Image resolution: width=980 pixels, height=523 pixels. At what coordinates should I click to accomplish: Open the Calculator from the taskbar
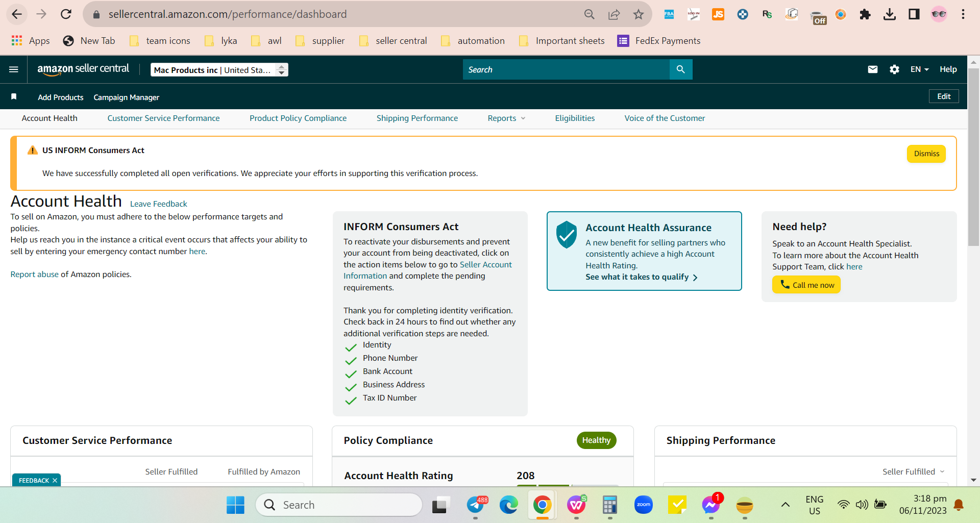coord(610,505)
